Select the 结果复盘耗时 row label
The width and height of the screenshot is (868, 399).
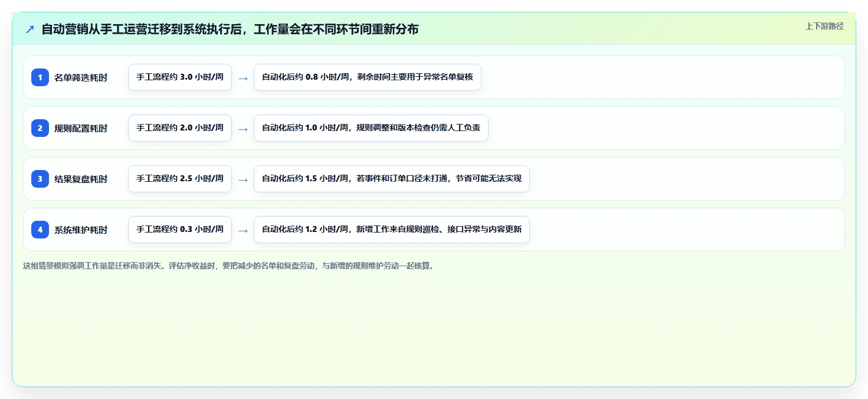(81, 179)
